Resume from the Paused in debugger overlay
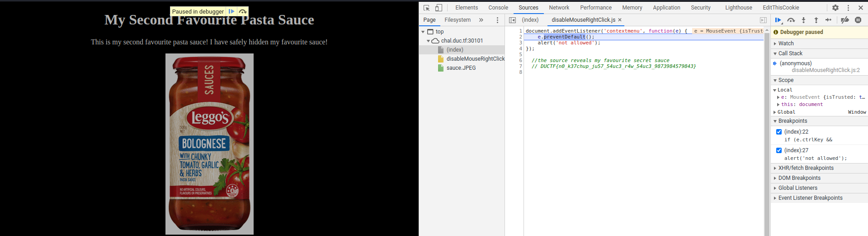868x236 pixels. (231, 11)
